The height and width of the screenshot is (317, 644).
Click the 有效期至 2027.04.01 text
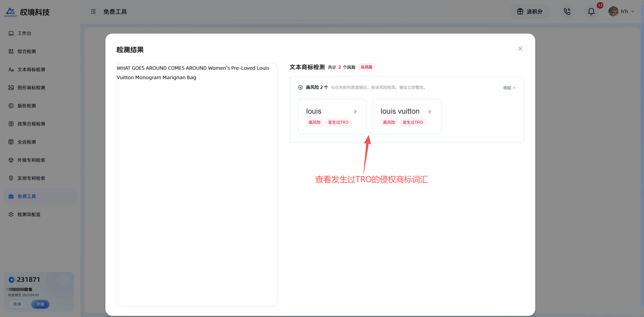[23, 295]
